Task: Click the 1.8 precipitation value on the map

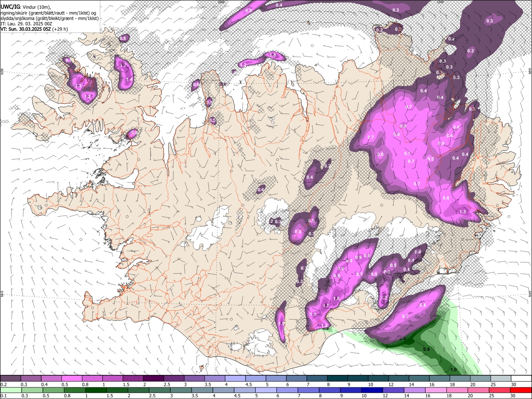Action: (x=273, y=55)
